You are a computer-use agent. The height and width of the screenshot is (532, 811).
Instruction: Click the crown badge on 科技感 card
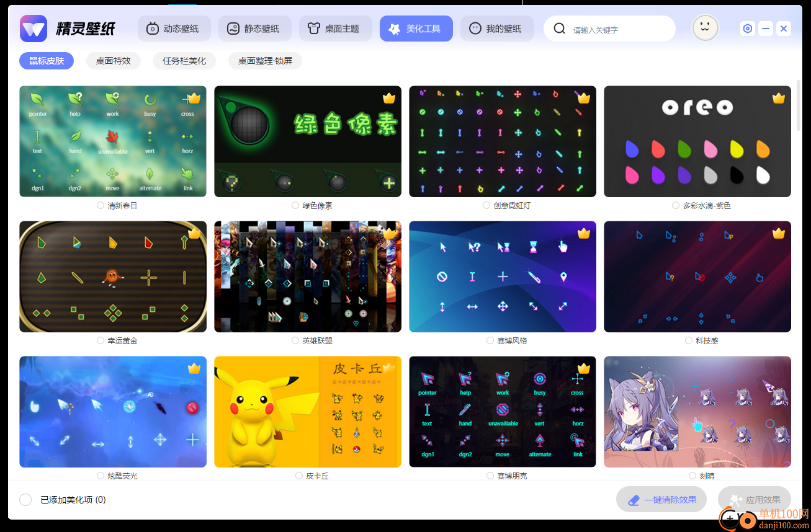779,233
